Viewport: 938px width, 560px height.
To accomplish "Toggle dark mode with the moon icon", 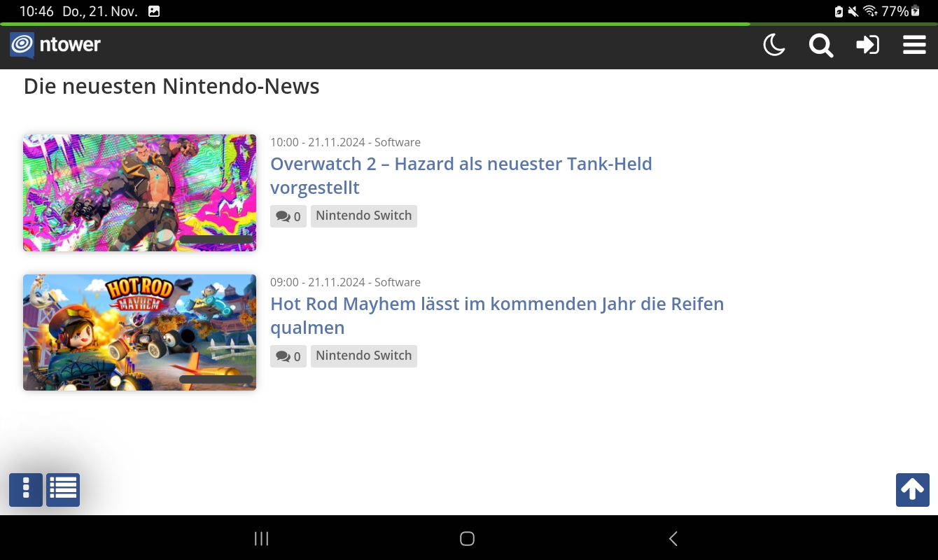I will (x=773, y=45).
